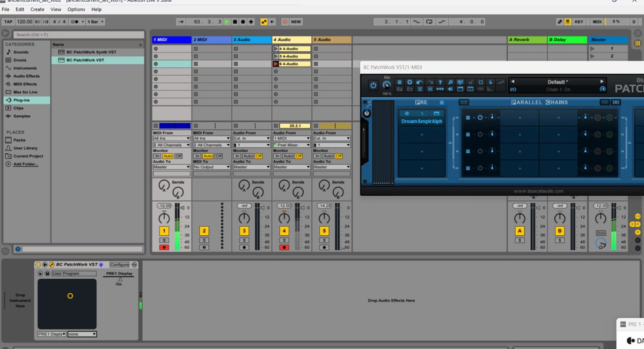Click the Configure button on device

(x=119, y=265)
